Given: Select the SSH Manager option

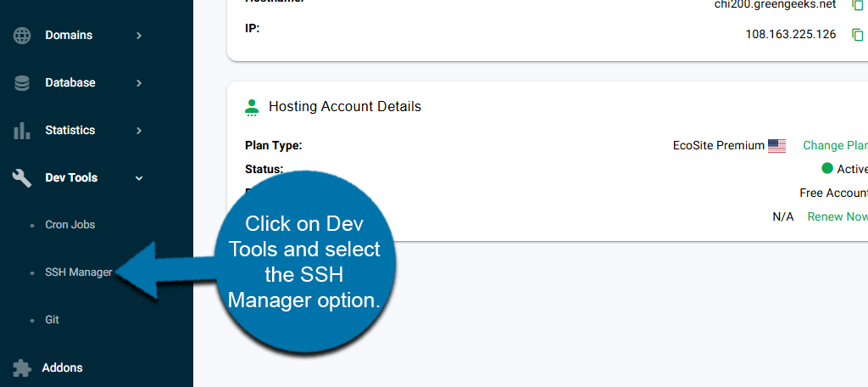Looking at the screenshot, I should 78,272.
